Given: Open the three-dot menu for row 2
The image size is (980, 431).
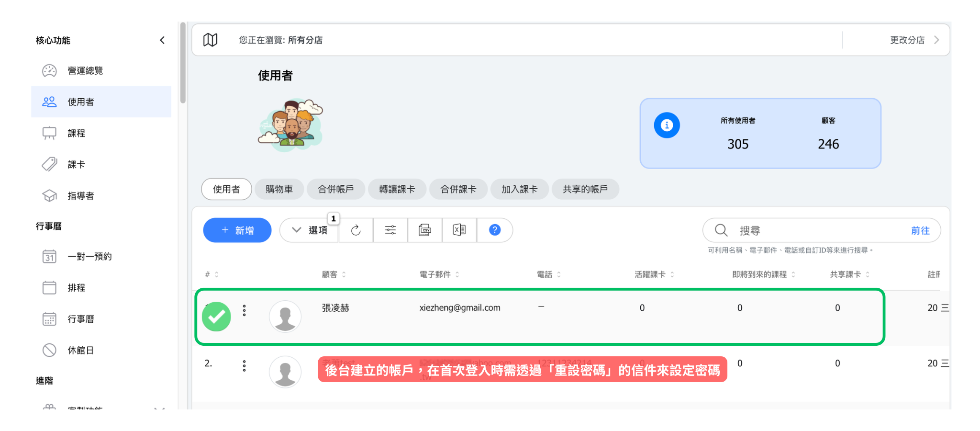Looking at the screenshot, I should point(245,366).
